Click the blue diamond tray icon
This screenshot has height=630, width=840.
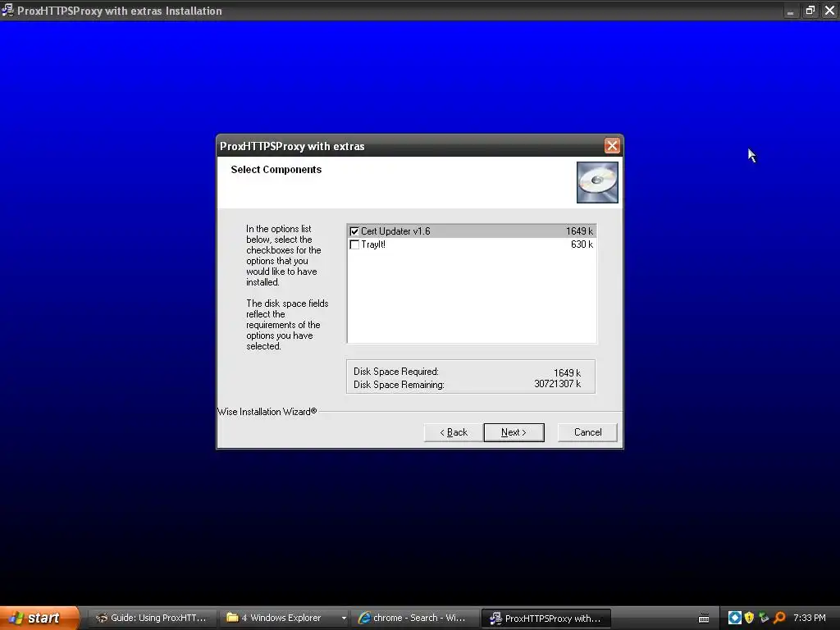(x=735, y=618)
